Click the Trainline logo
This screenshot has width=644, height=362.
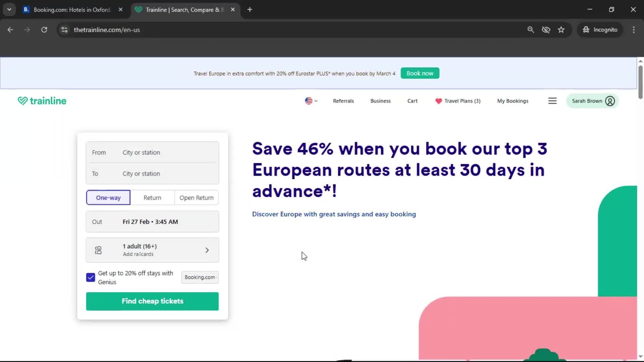pyautogui.click(x=42, y=101)
